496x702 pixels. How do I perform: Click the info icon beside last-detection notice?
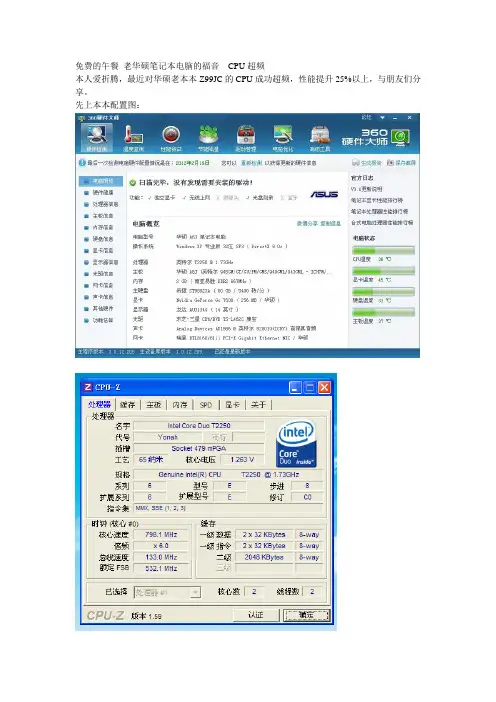pos(82,163)
